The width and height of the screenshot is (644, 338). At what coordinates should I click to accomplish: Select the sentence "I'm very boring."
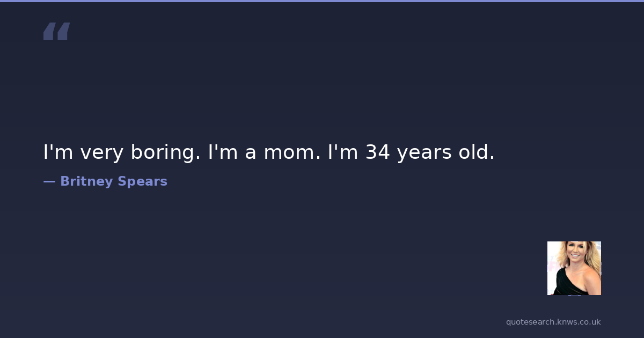pyautogui.click(x=122, y=152)
